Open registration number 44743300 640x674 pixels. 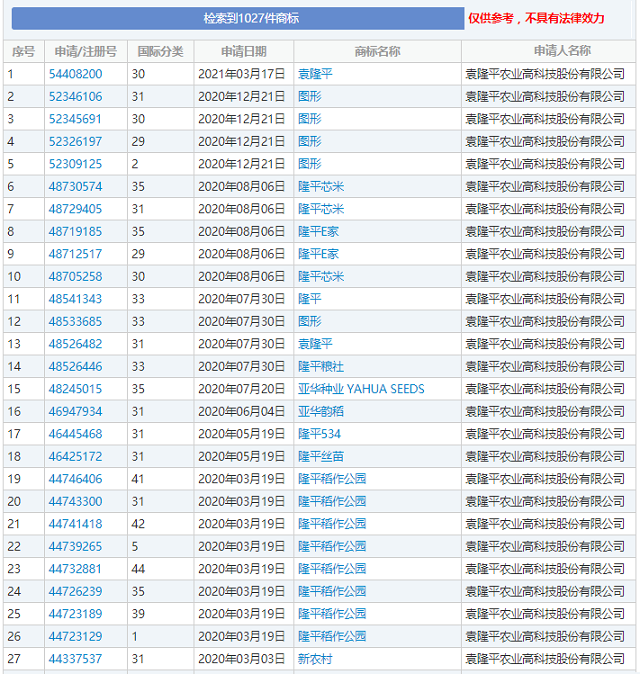(75, 502)
